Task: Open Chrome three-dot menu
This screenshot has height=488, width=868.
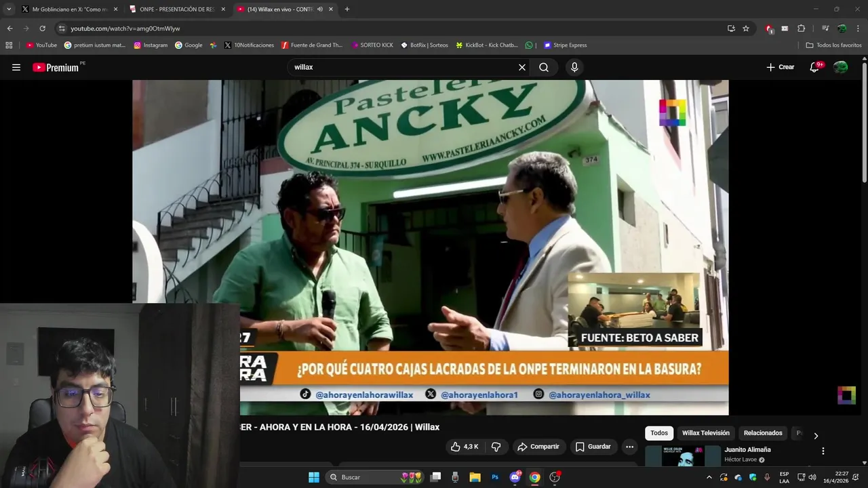Action: pyautogui.click(x=859, y=28)
